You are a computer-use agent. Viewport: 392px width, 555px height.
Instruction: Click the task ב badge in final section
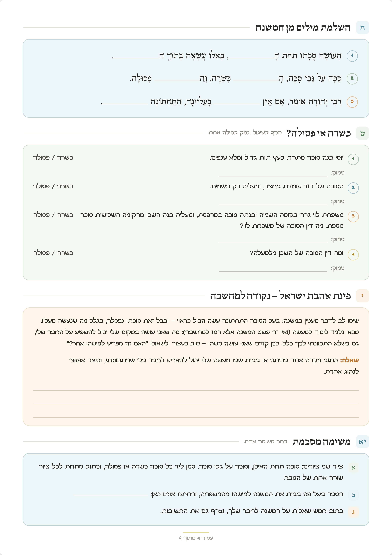353,495
